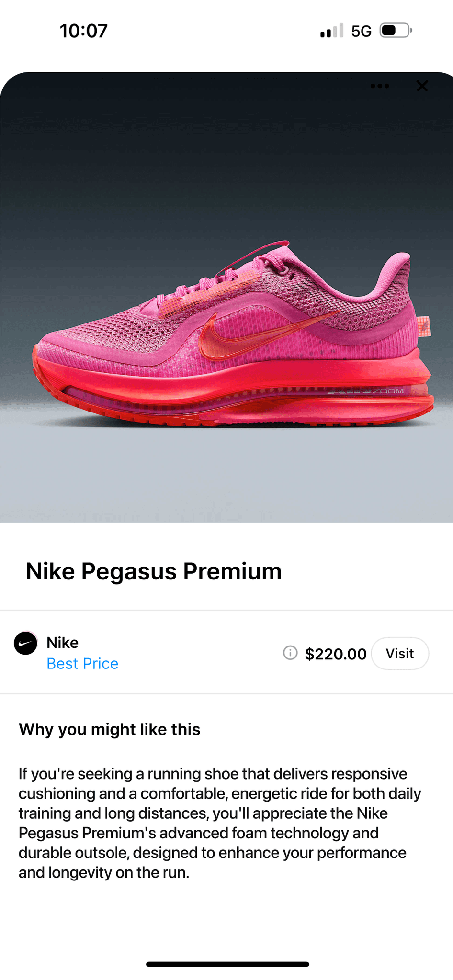Tap the round Nike swoosh seller logo
Viewport: 453px width, 980px height.
[x=25, y=644]
